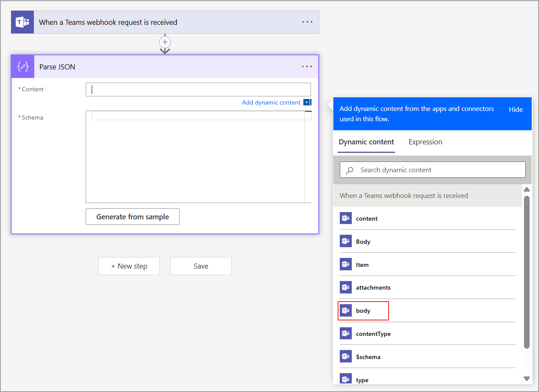The width and height of the screenshot is (539, 392).
Task: Click the plus icon between flow steps
Action: [165, 42]
